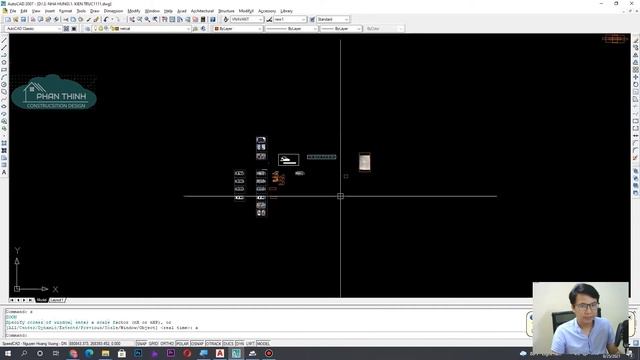
Task: Open the Standard table style dropdown
Action: pyautogui.click(x=333, y=20)
